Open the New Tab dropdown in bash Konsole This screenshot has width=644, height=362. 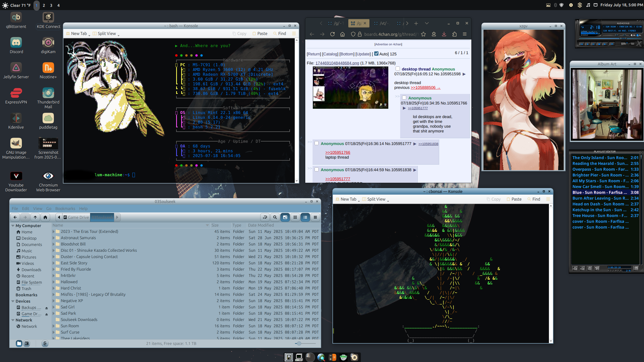pyautogui.click(x=89, y=35)
